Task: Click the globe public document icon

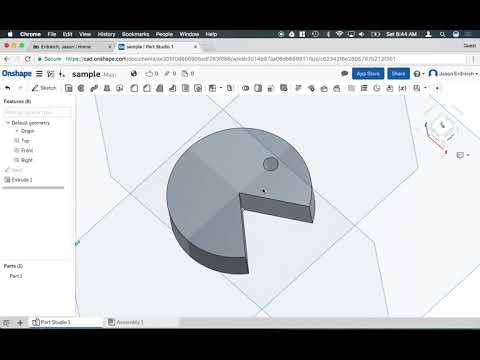Action: tap(134, 74)
